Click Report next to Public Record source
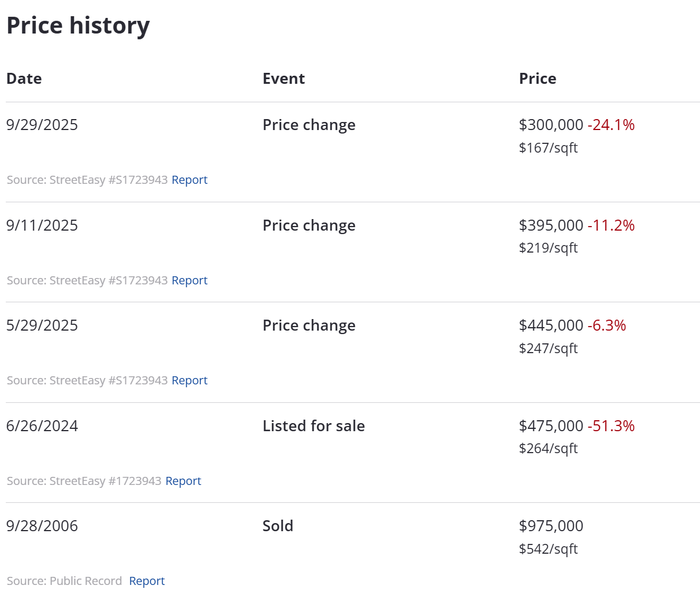Image resolution: width=700 pixels, height=615 pixels. tap(147, 581)
